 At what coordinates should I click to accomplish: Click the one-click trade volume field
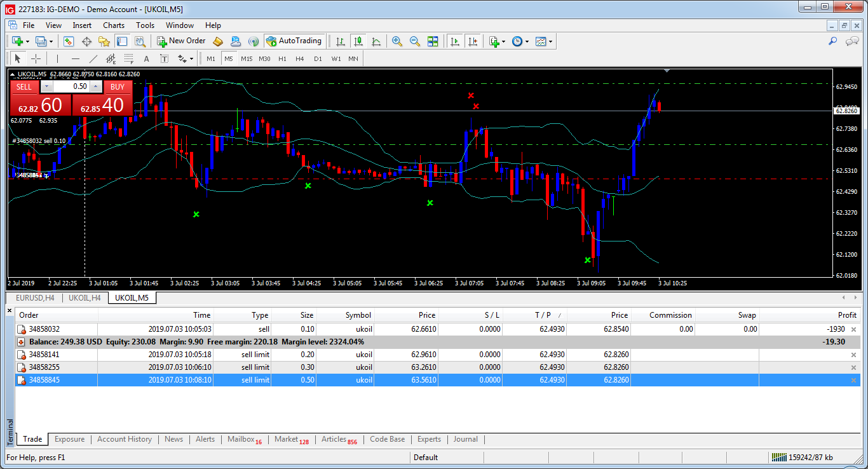[x=71, y=86]
